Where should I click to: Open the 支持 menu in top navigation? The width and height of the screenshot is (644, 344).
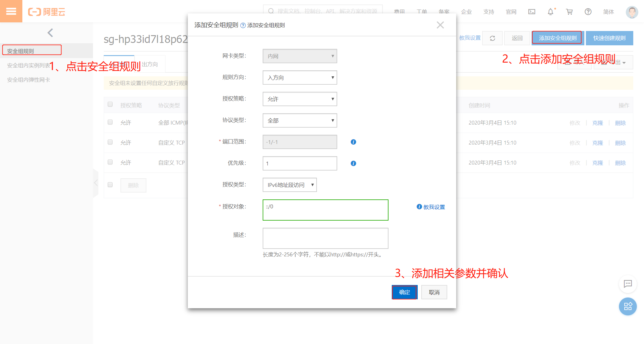tap(488, 12)
